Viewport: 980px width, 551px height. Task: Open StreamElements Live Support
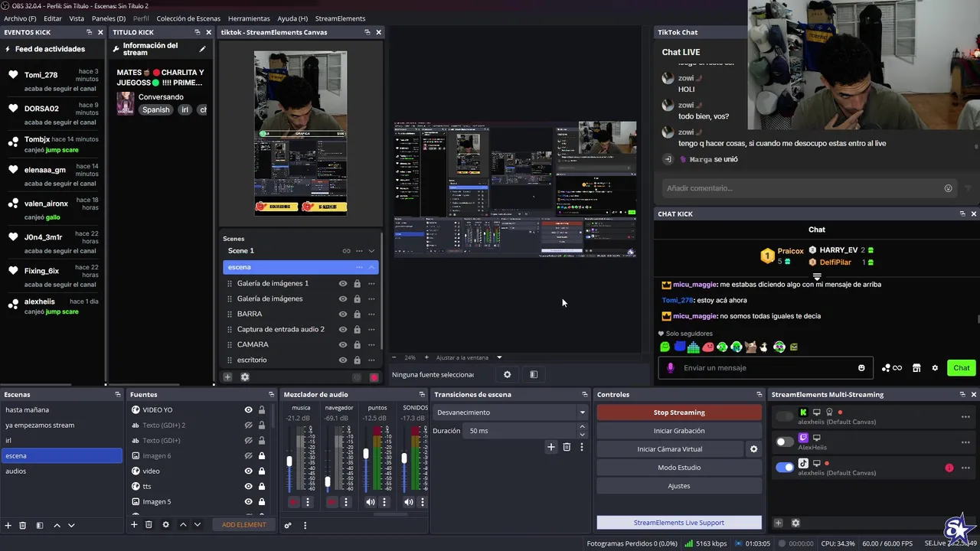coord(679,523)
